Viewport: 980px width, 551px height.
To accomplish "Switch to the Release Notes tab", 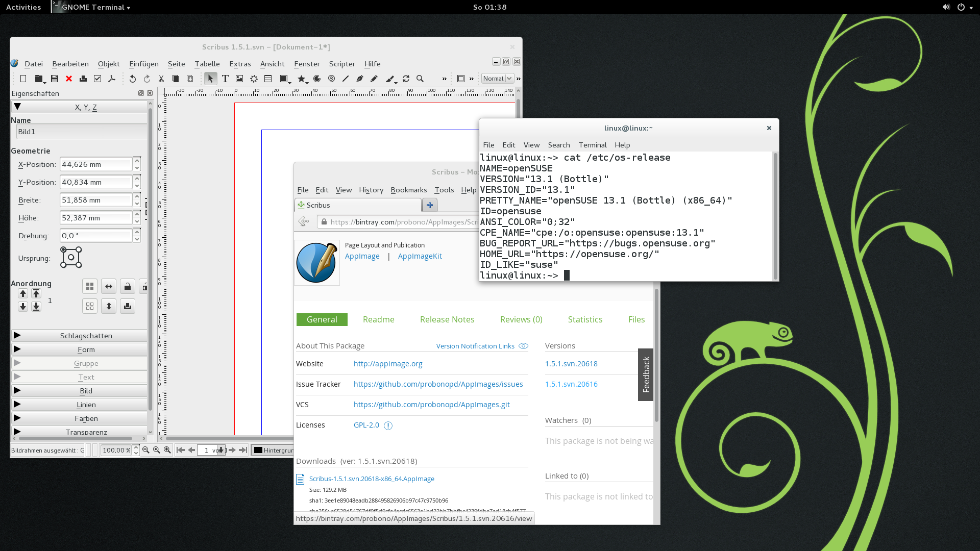I will point(447,319).
